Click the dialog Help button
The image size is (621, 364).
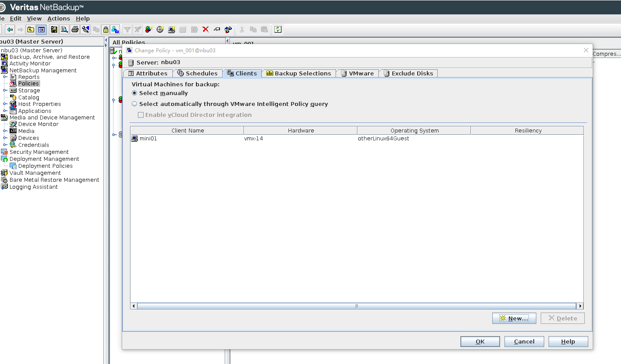pyautogui.click(x=568, y=342)
